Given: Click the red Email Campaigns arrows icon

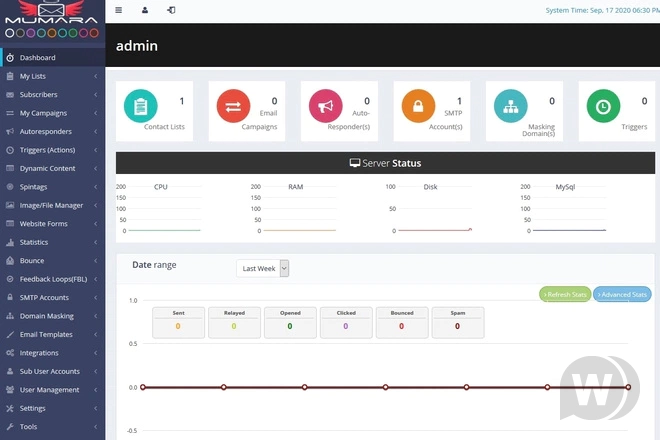Looking at the screenshot, I should pos(233,106).
